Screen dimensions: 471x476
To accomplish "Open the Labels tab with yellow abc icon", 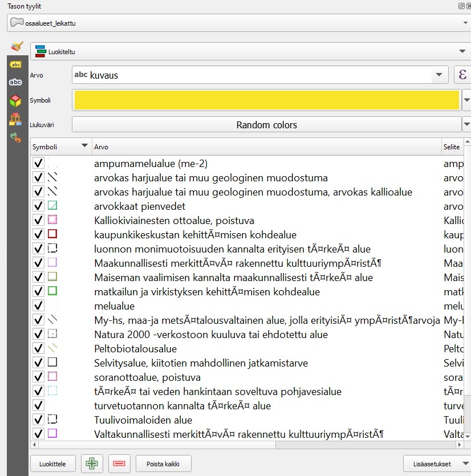I will pyautogui.click(x=15, y=64).
